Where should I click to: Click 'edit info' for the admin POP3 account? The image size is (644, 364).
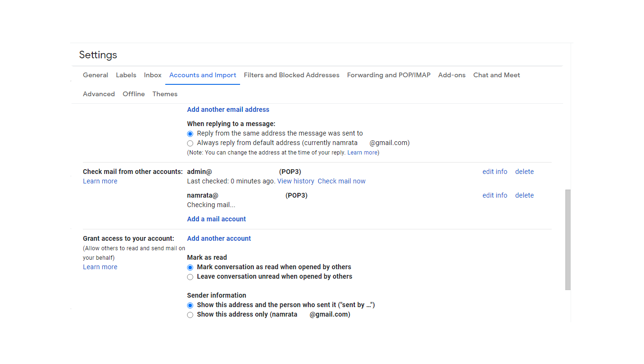[494, 172]
